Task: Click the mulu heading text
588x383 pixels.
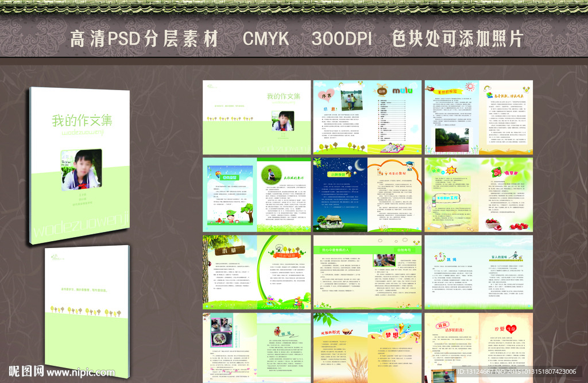Action: coord(403,90)
